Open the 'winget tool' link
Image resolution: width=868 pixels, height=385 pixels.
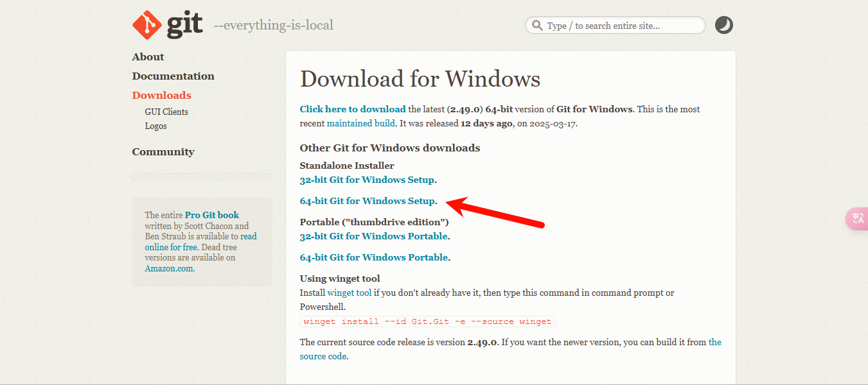click(x=349, y=293)
